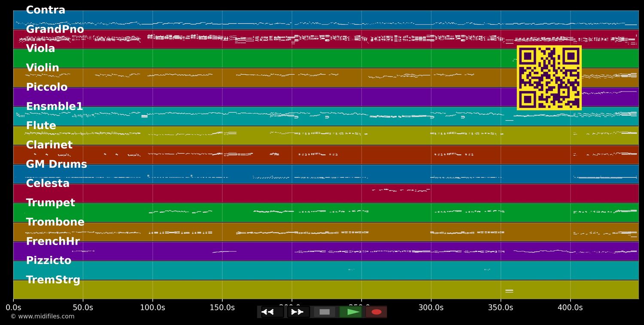Image resolution: width=644 pixels, height=325 pixels.
Task: Click the Celesta track notes
Action: point(401,190)
